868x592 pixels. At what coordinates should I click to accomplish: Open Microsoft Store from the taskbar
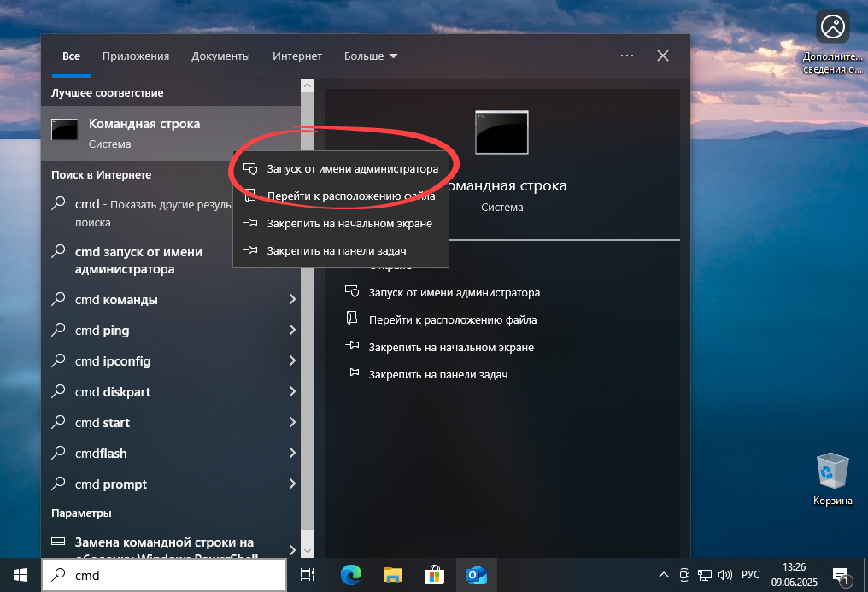[434, 575]
